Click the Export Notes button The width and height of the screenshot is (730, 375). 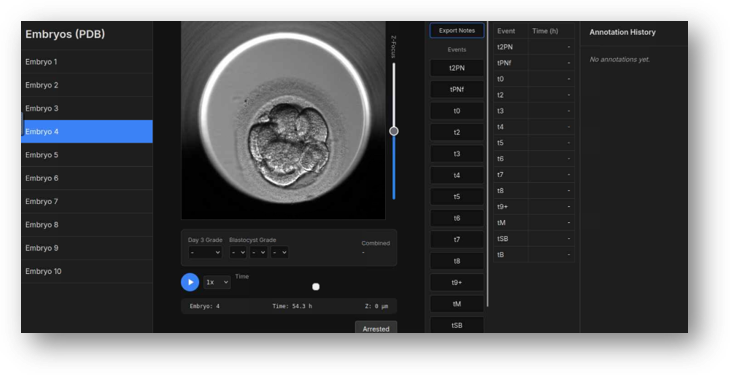click(x=457, y=31)
